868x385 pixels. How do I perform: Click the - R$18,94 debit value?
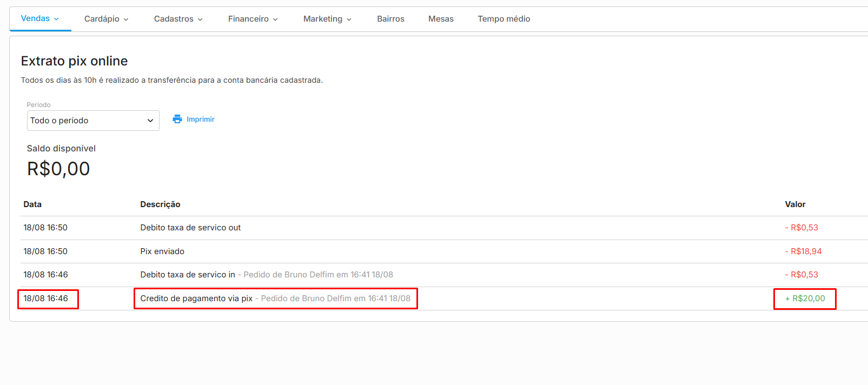click(803, 251)
